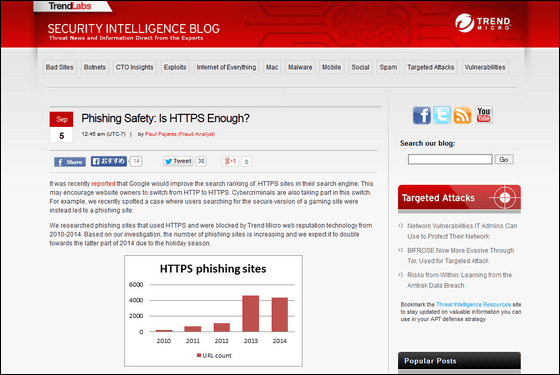560x375 pixels.
Task: Click the Search our blog label
Action: pyautogui.click(x=428, y=143)
